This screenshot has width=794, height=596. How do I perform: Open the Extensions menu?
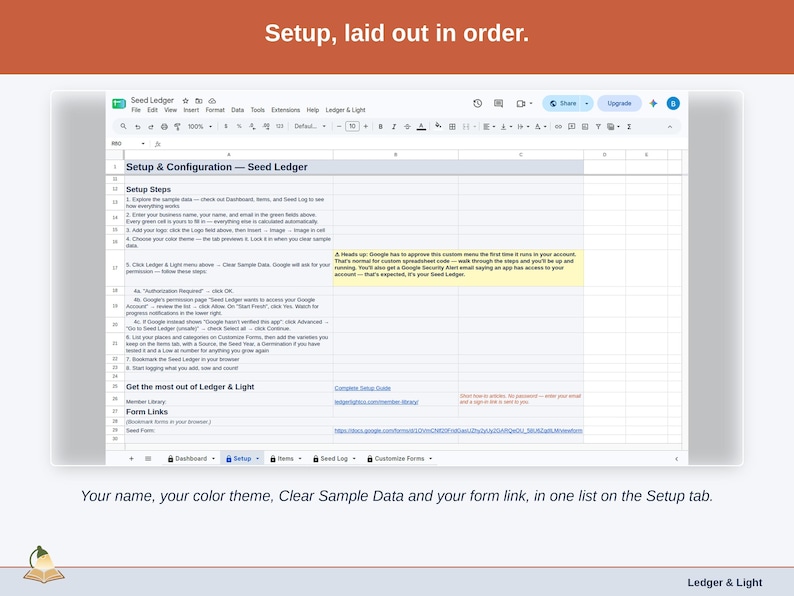pos(286,110)
